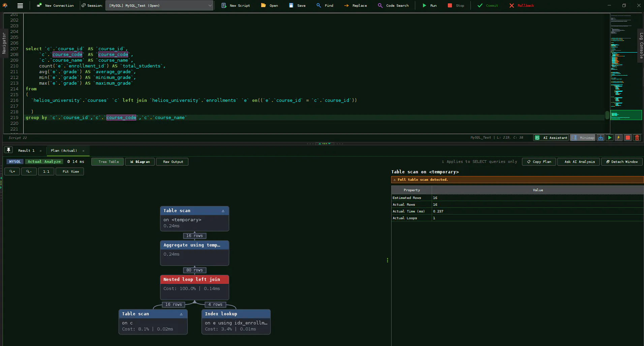644x346 pixels.
Task: Close the Plan (Actual) tab
Action: pyautogui.click(x=83, y=151)
